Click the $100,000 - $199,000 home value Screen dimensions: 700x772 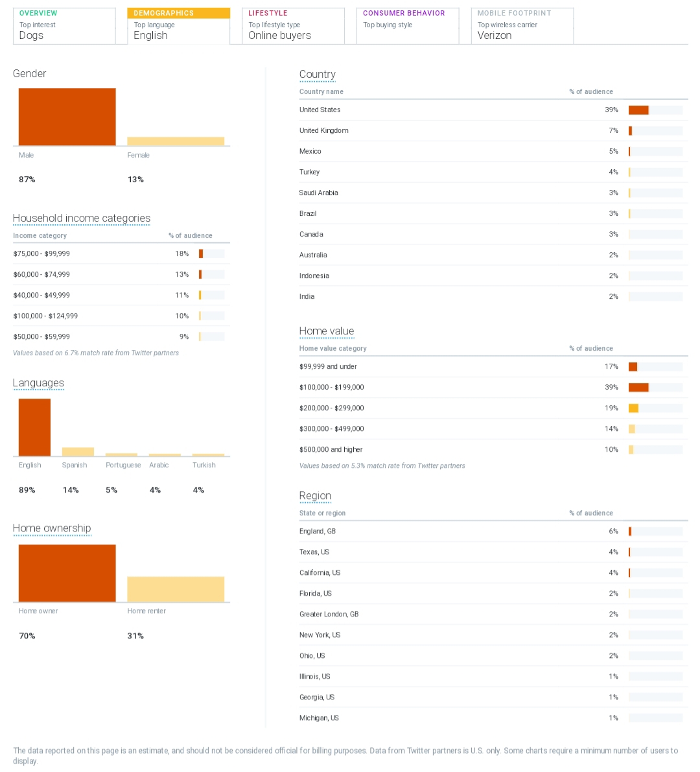(x=493, y=387)
